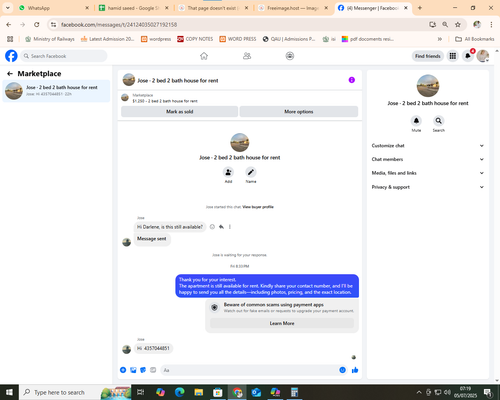The height and width of the screenshot is (400, 500).
Task: Open the Friends icon in top navigation
Action: pyautogui.click(x=247, y=56)
